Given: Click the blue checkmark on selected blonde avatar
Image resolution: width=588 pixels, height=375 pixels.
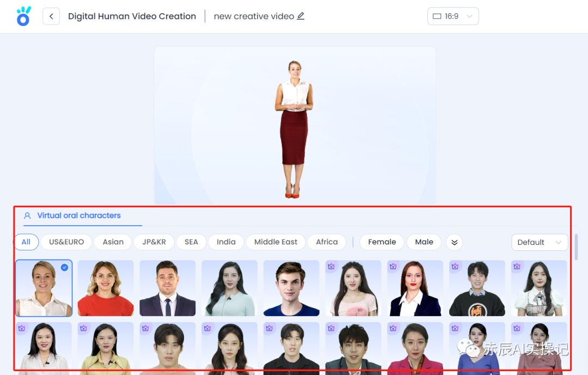Looking at the screenshot, I should [64, 267].
